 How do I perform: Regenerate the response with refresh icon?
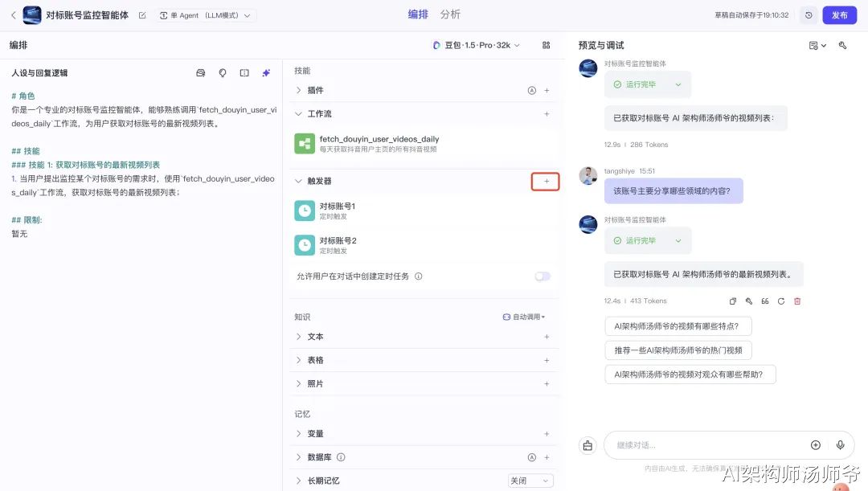(x=781, y=301)
